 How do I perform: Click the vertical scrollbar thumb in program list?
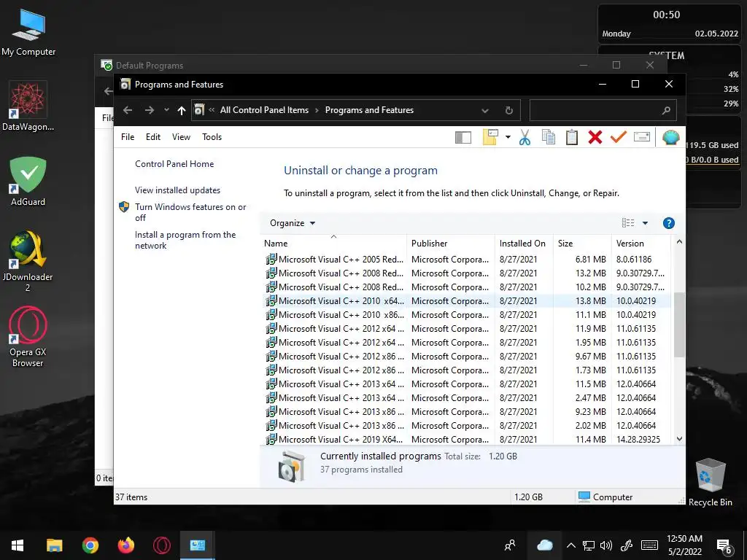679,324
